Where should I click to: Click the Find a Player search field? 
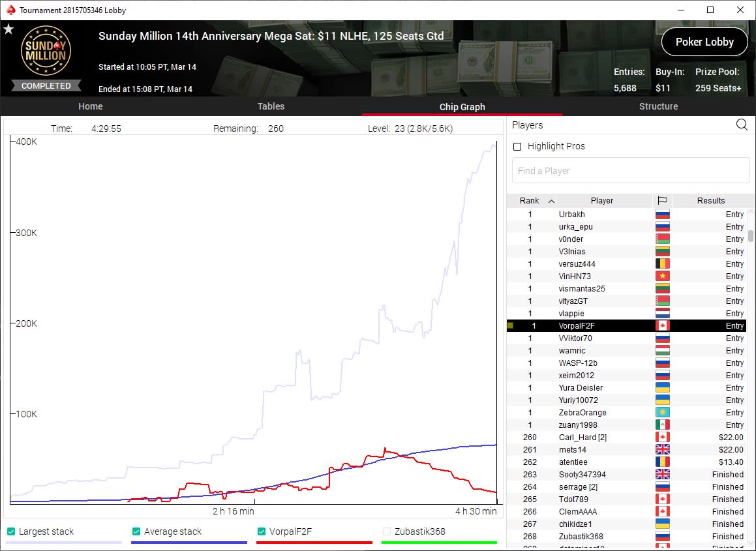631,171
